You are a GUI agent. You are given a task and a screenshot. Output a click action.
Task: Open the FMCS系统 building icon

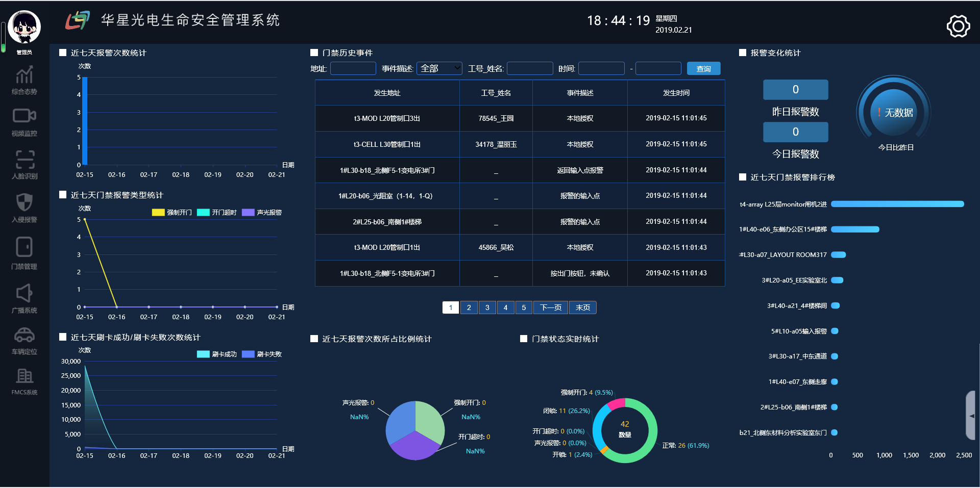pos(24,376)
